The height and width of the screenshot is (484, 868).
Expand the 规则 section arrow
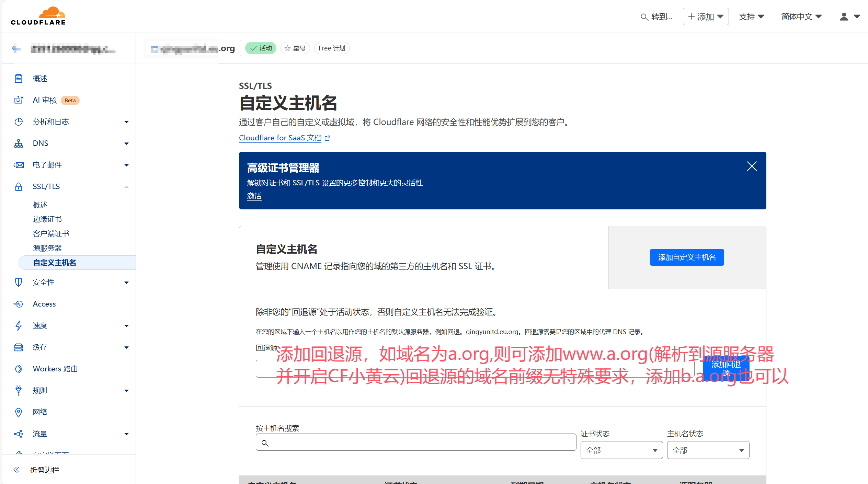click(x=126, y=391)
